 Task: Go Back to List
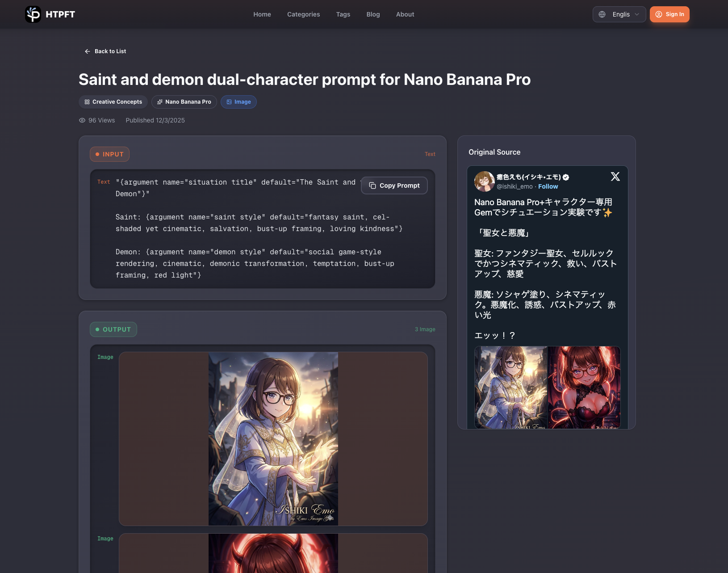(x=105, y=51)
